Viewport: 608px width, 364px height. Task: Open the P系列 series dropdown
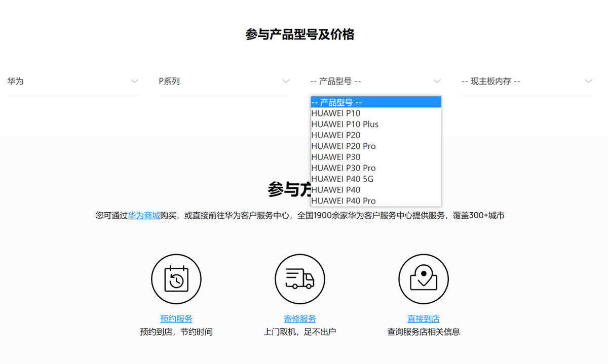click(224, 81)
